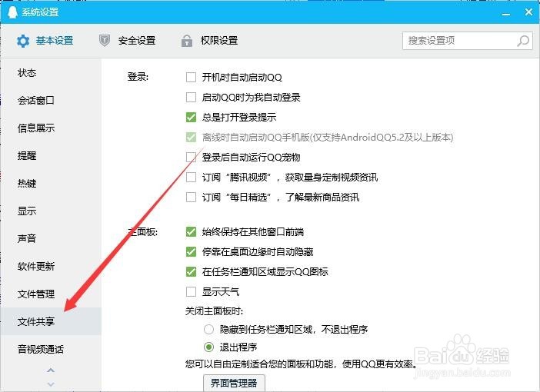Focus the 搜索设置项 search box
This screenshot has height=392, width=540.
tap(468, 41)
